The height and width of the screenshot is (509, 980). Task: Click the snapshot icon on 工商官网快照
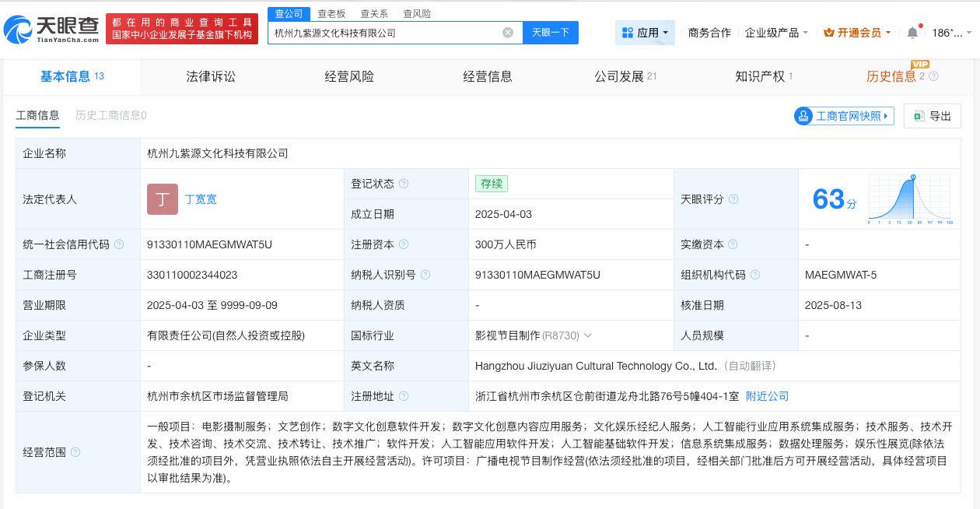point(803,115)
